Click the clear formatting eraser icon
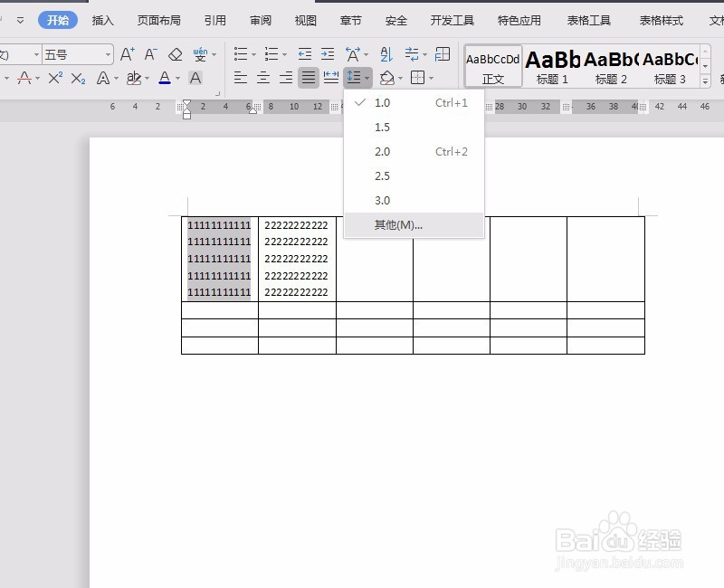Image resolution: width=724 pixels, height=588 pixels. click(176, 54)
